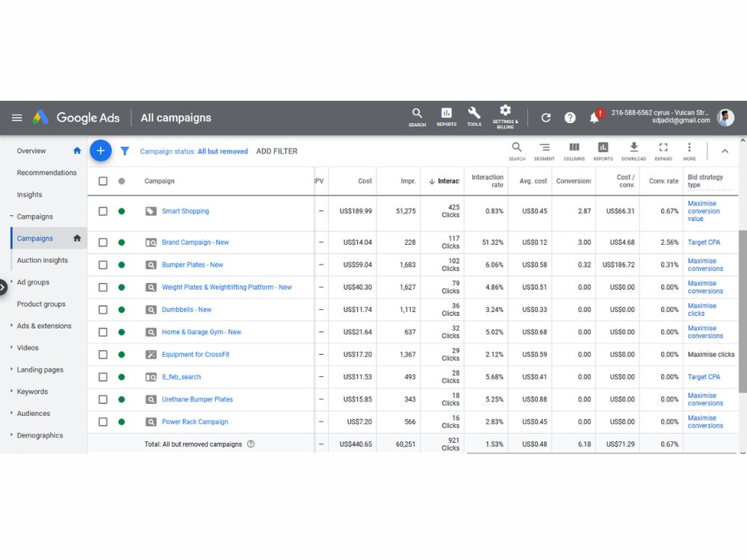The height and width of the screenshot is (560, 747).
Task: Open Product groups in sidebar
Action: click(41, 304)
